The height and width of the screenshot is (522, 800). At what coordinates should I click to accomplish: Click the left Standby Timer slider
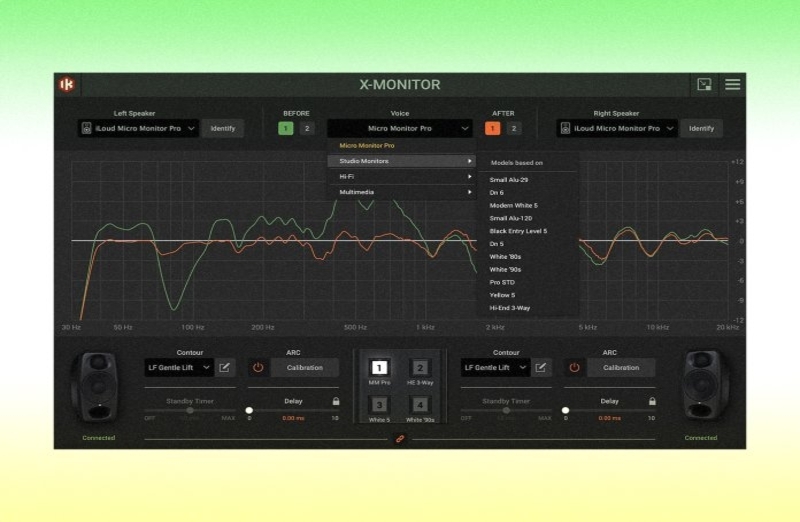tap(190, 410)
